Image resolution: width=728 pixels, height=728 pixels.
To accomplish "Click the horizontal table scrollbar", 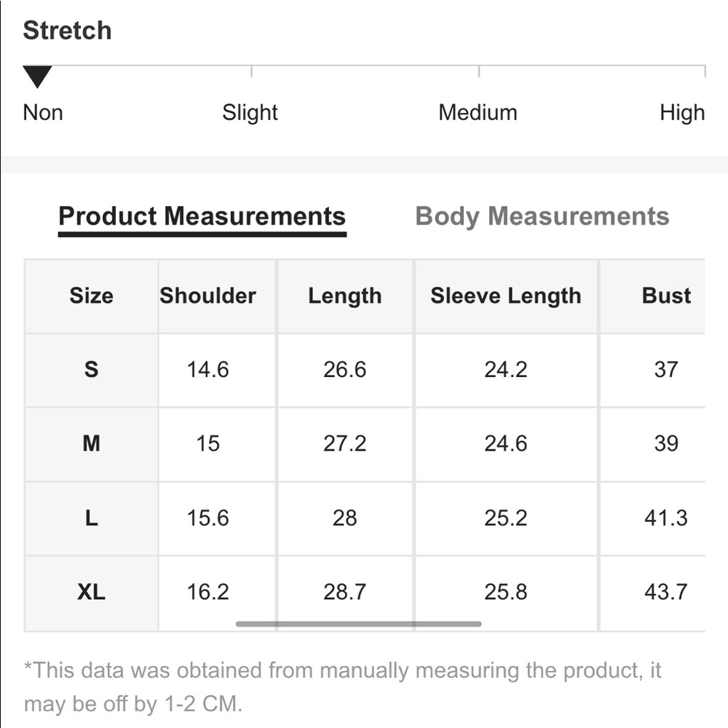I will [x=358, y=624].
